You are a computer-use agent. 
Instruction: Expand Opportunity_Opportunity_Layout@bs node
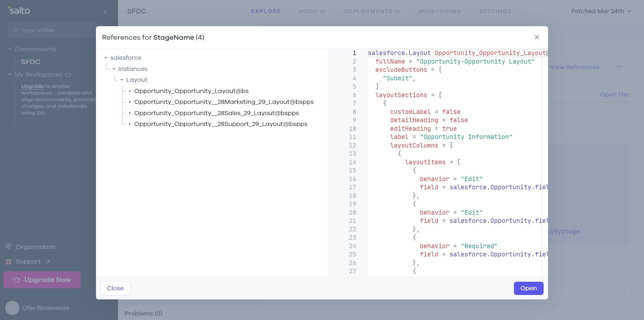coord(130,91)
